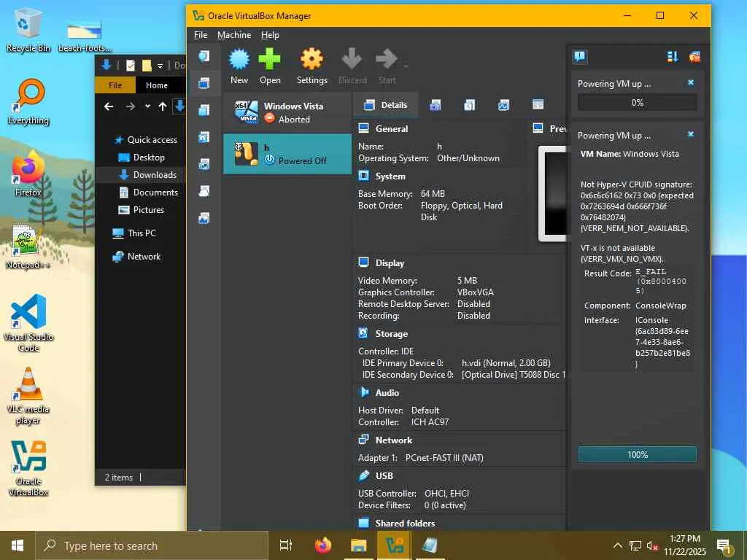Select the virtual machine named h

point(287,154)
